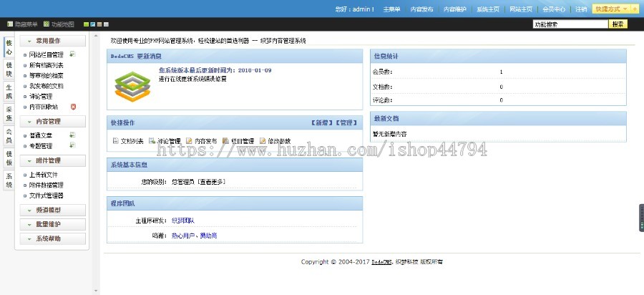644x295 pixels.
Task: Focus the 功能搜索 search field
Action: click(570, 24)
